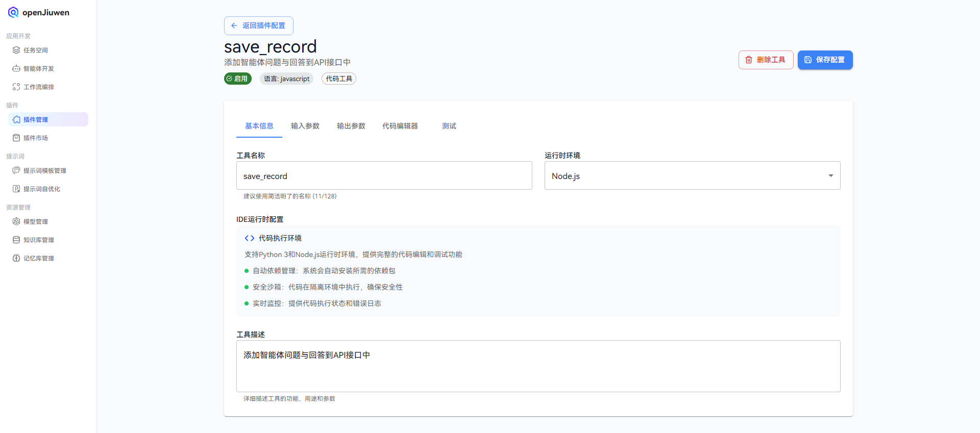
Task: Click the checkmark icon in 启用 badge
Action: (230, 79)
